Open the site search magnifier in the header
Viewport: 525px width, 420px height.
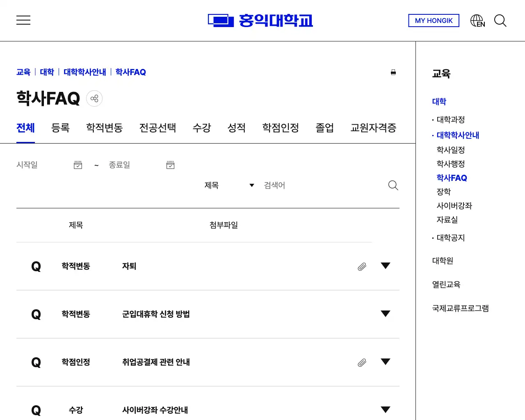pyautogui.click(x=500, y=21)
